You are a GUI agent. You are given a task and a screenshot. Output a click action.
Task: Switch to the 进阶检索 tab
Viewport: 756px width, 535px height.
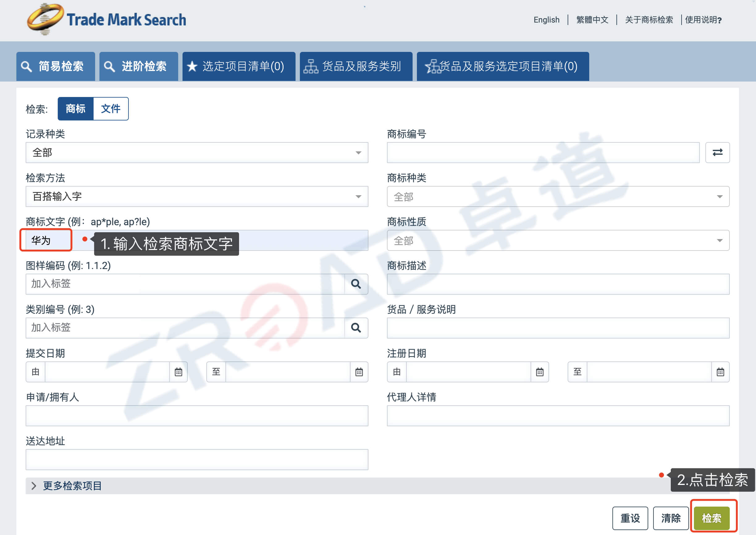tap(138, 66)
